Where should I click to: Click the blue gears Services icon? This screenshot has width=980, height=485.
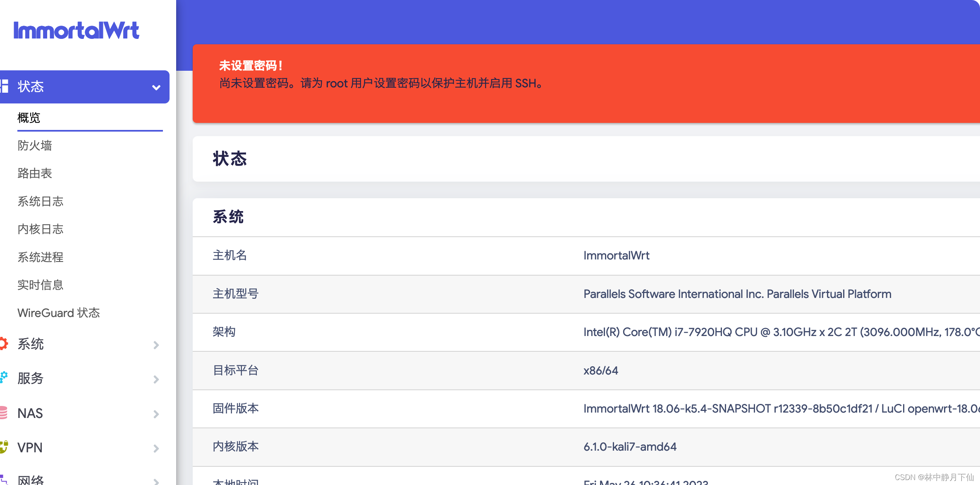[x=4, y=377]
